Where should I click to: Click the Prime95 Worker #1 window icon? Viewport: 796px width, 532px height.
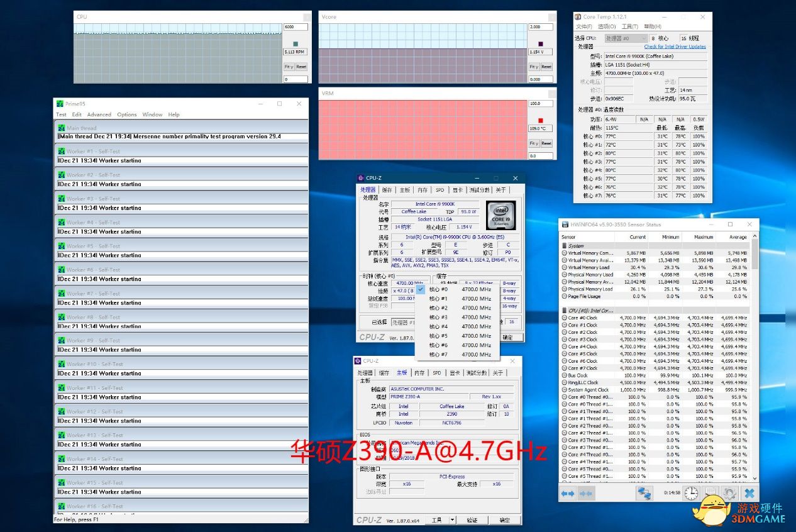[x=62, y=151]
